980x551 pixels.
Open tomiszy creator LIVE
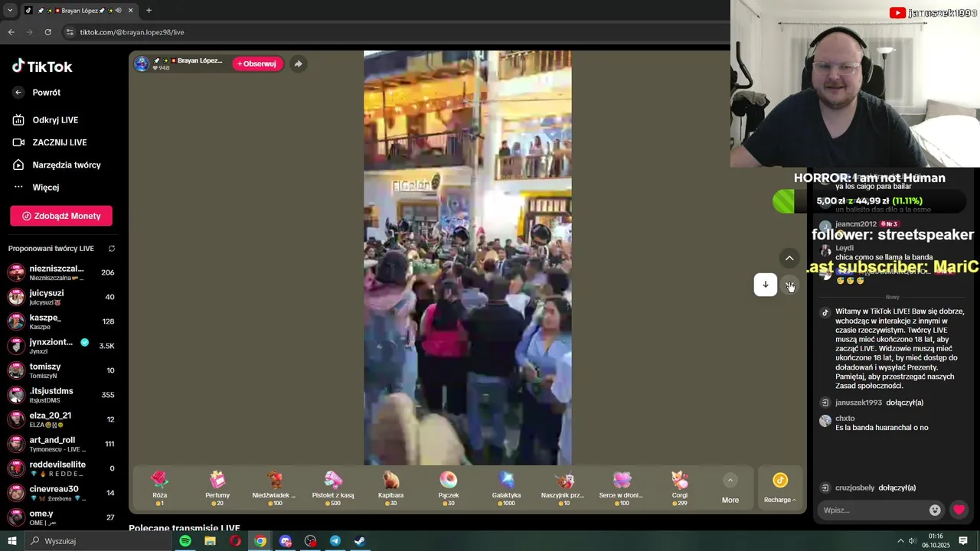pyautogui.click(x=61, y=370)
